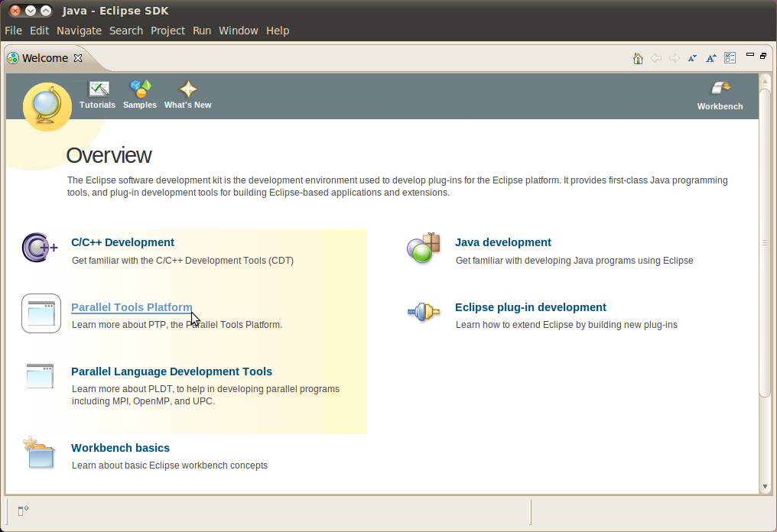Click the Java development icon

424,248
